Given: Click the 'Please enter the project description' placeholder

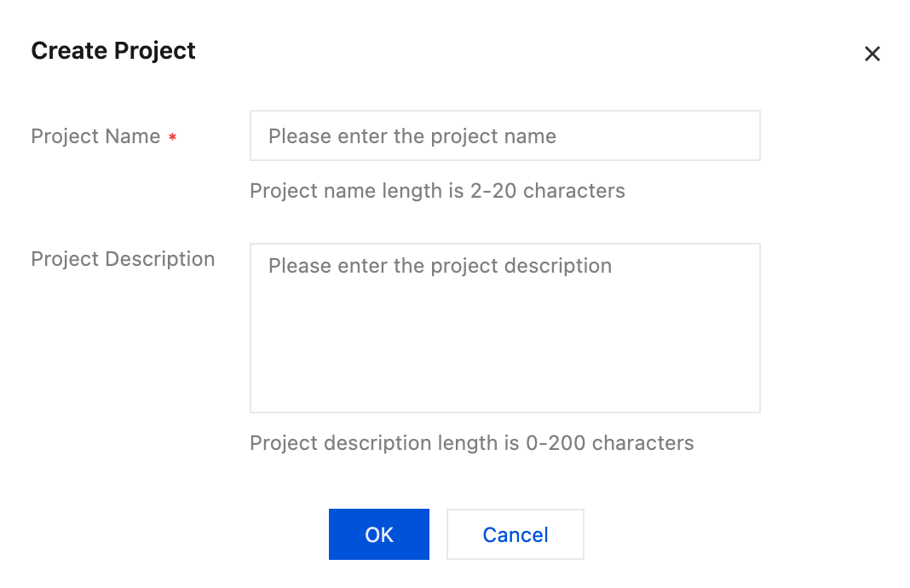Looking at the screenshot, I should 440,266.
